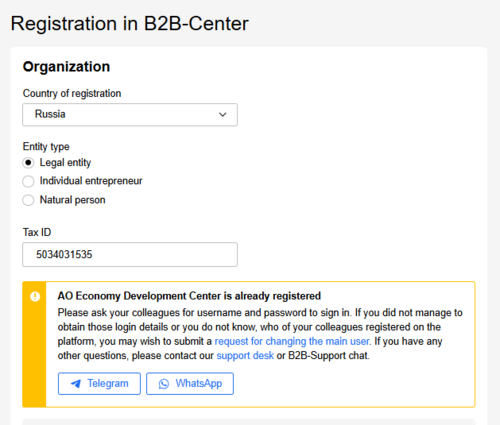The width and height of the screenshot is (500, 425).
Task: Click the chevron arrow in the Russia combo box
Action: pos(223,115)
